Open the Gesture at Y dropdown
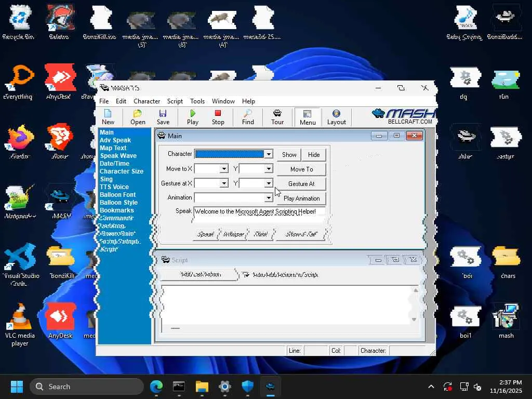 [x=269, y=183]
